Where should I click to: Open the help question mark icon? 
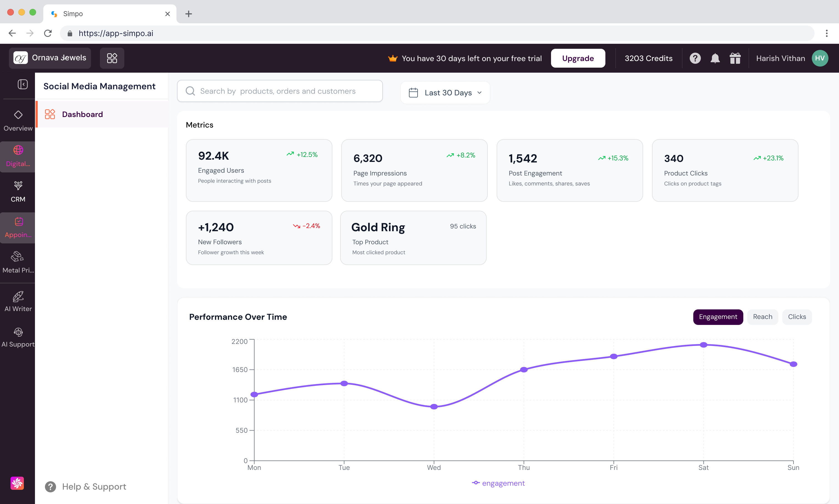(x=695, y=58)
